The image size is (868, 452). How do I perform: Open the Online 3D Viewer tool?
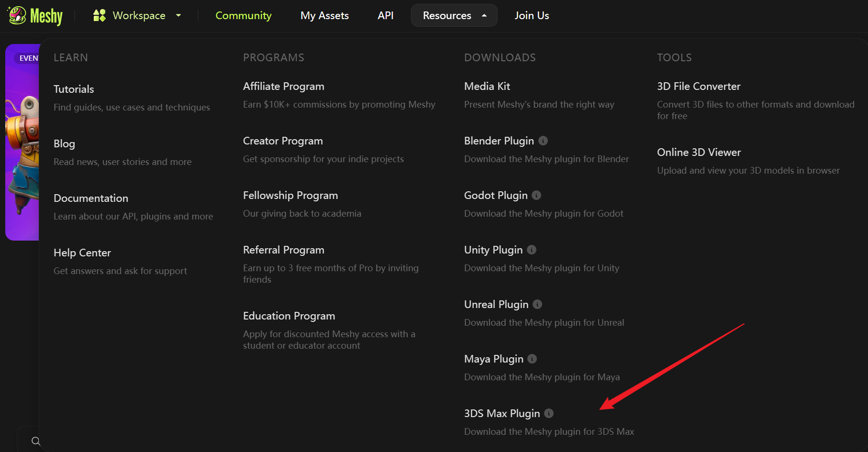(x=699, y=152)
